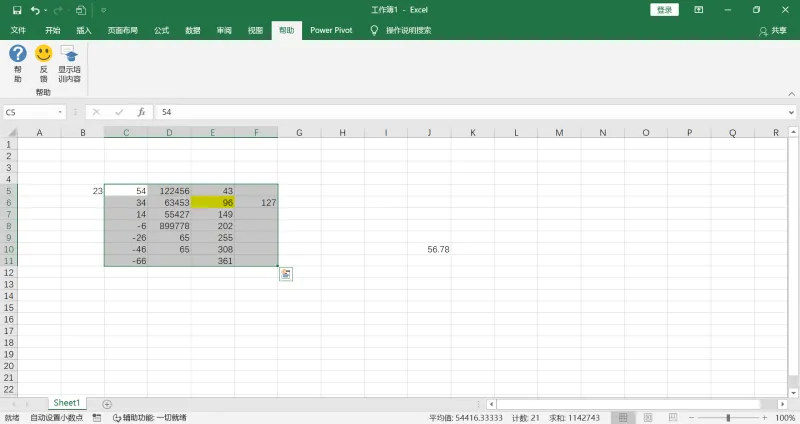Click cell J10 containing 56.78

(429, 250)
